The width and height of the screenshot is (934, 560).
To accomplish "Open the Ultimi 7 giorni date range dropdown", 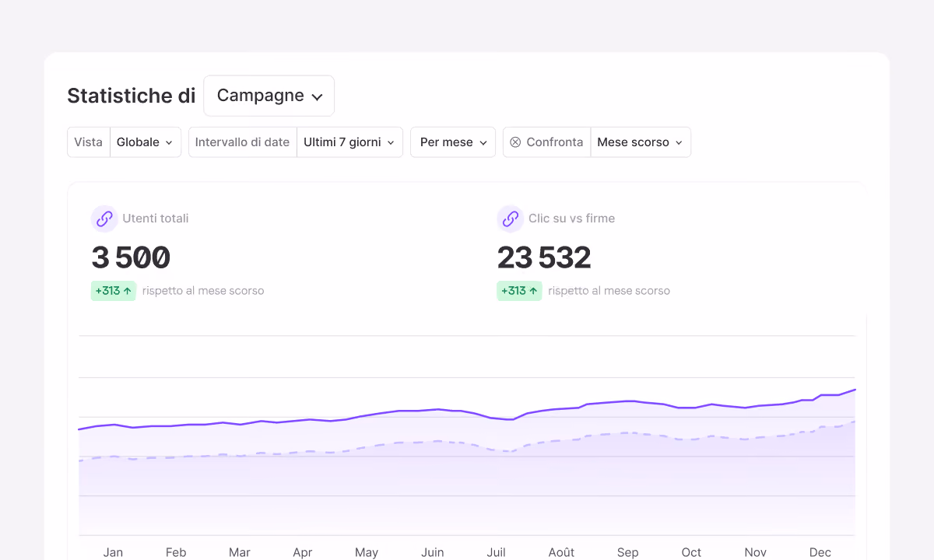I will [349, 142].
